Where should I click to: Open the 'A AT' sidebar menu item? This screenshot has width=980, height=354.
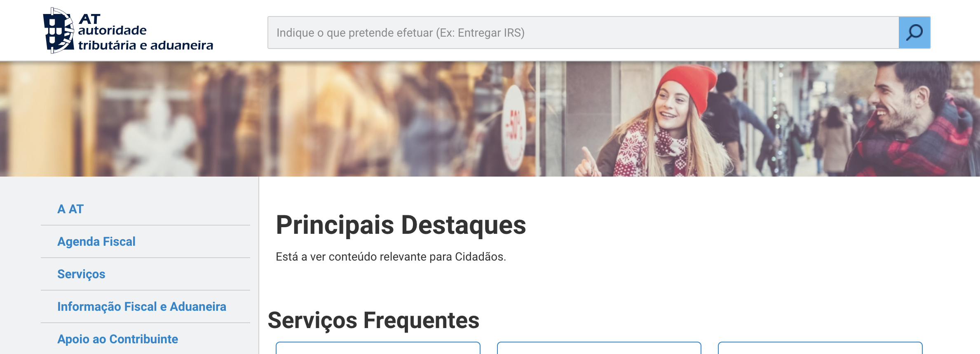click(70, 209)
